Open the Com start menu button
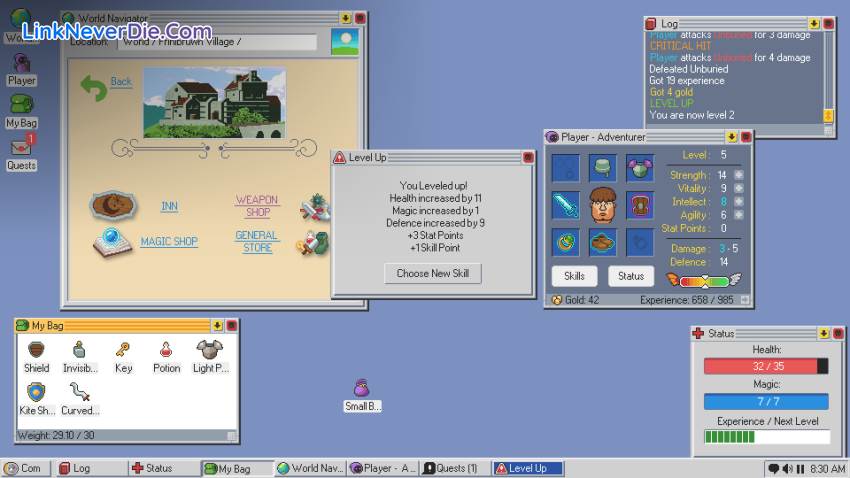This screenshot has width=850, height=478. [26, 468]
